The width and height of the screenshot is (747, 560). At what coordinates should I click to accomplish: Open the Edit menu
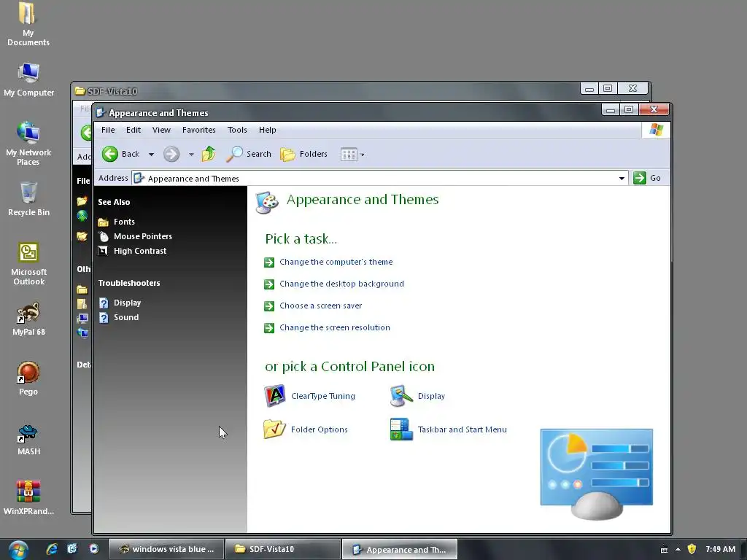(133, 130)
